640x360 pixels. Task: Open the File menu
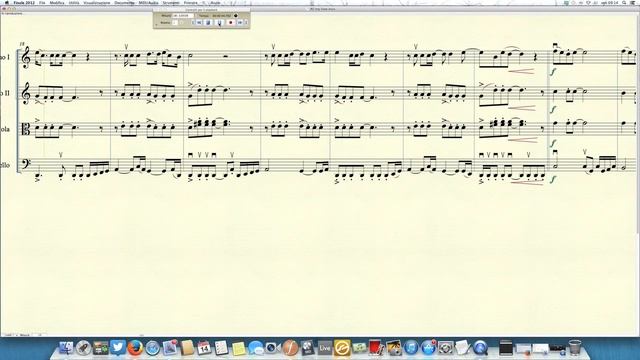[x=42, y=2]
